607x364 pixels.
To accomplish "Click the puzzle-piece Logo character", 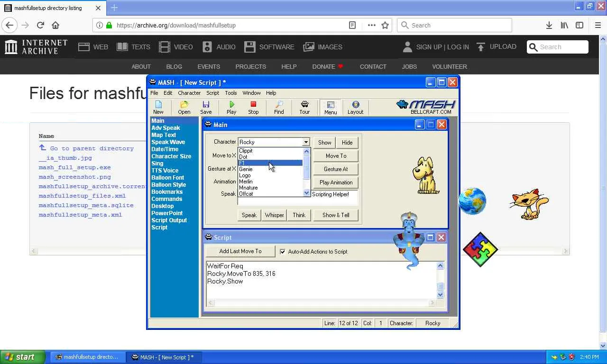I will pyautogui.click(x=480, y=249).
